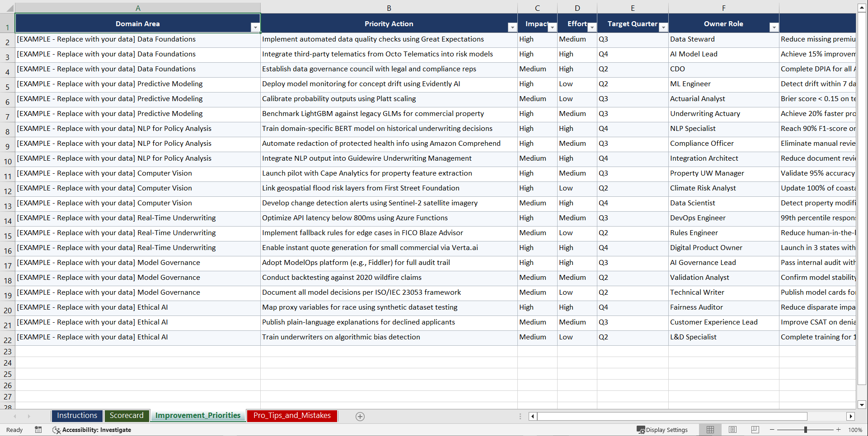Open the Impact column filter dropdown
The image size is (868, 436).
click(x=552, y=28)
